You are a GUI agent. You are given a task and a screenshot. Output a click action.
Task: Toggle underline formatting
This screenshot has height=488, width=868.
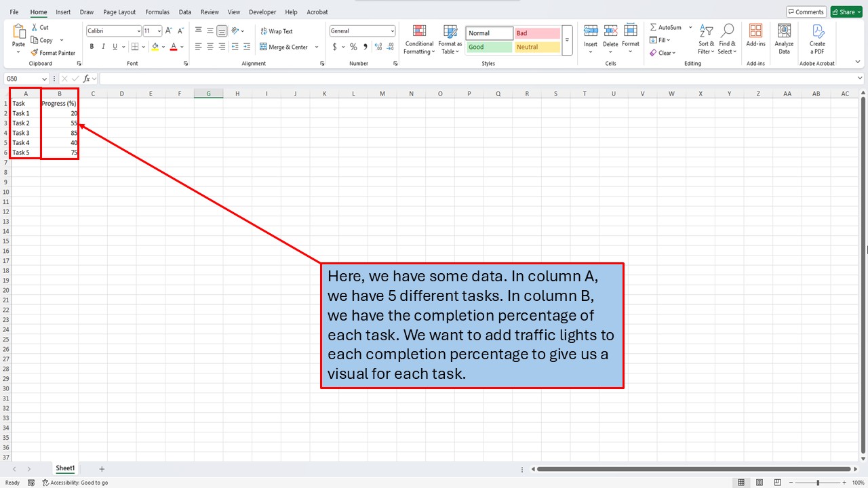pos(113,46)
